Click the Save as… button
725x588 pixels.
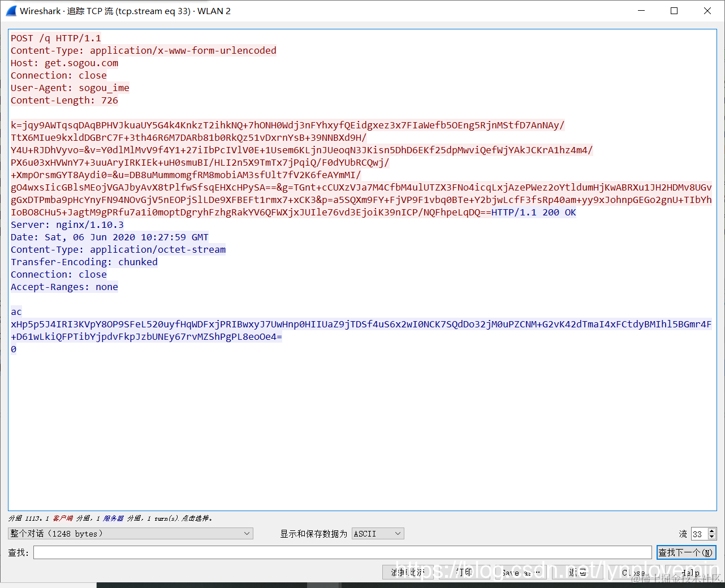pyautogui.click(x=521, y=573)
